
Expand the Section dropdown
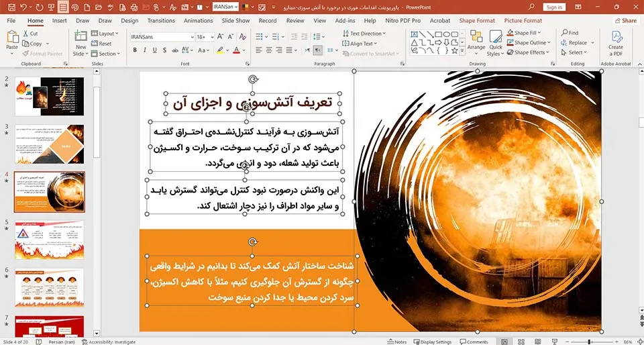point(105,54)
